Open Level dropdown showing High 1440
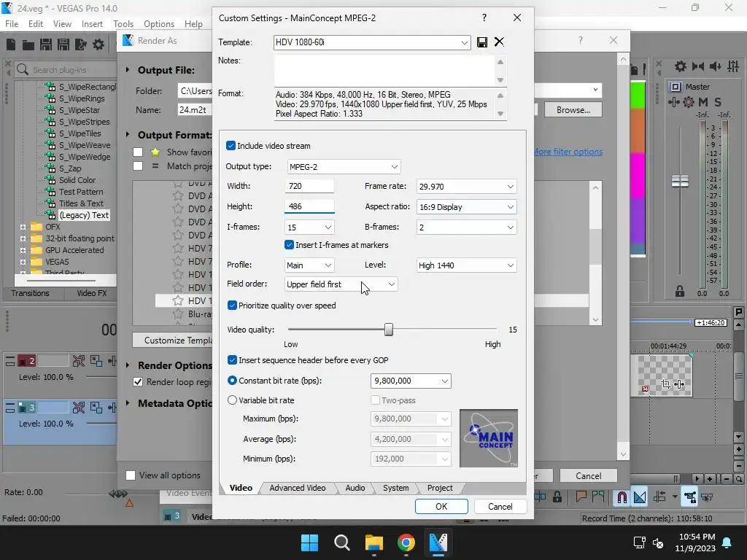Viewport: 747px width, 560px height. tap(466, 265)
